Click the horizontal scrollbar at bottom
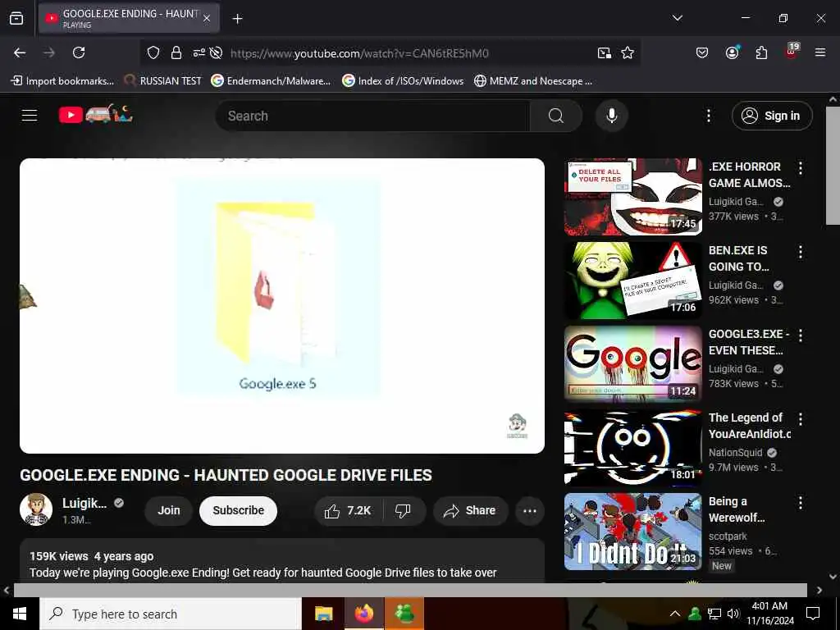Image resolution: width=840 pixels, height=630 pixels. 410,590
